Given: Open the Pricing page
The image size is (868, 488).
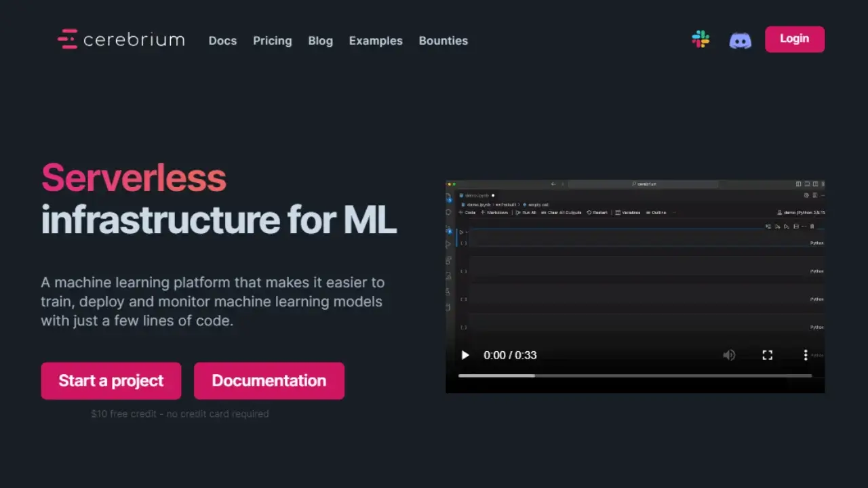Looking at the screenshot, I should [x=273, y=41].
